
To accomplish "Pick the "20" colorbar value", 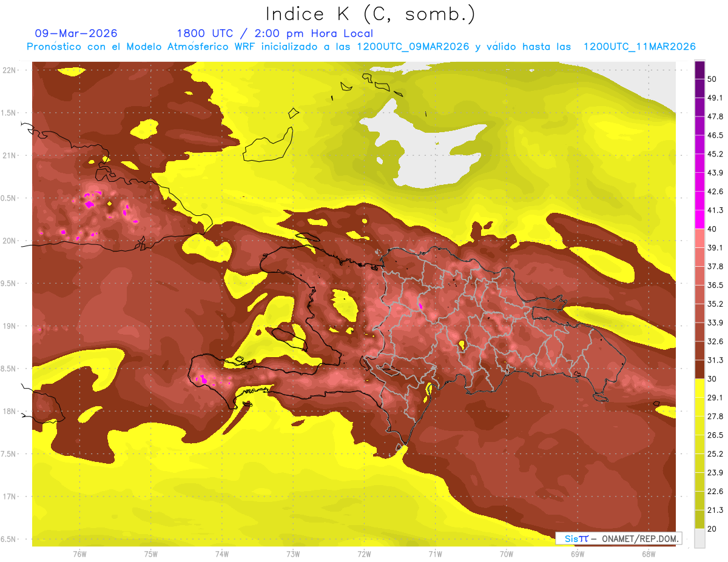I will pos(712,529).
